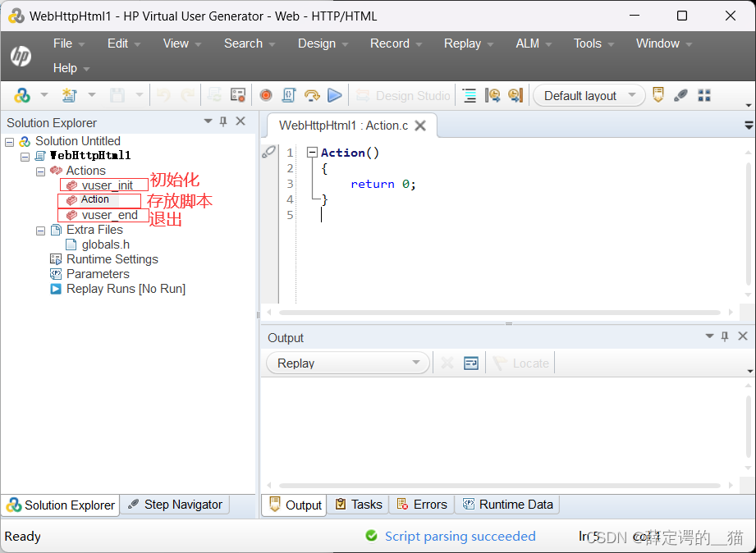The image size is (756, 553).
Task: Click the first clock toolbar icon left of Default layout
Action: 493,95
